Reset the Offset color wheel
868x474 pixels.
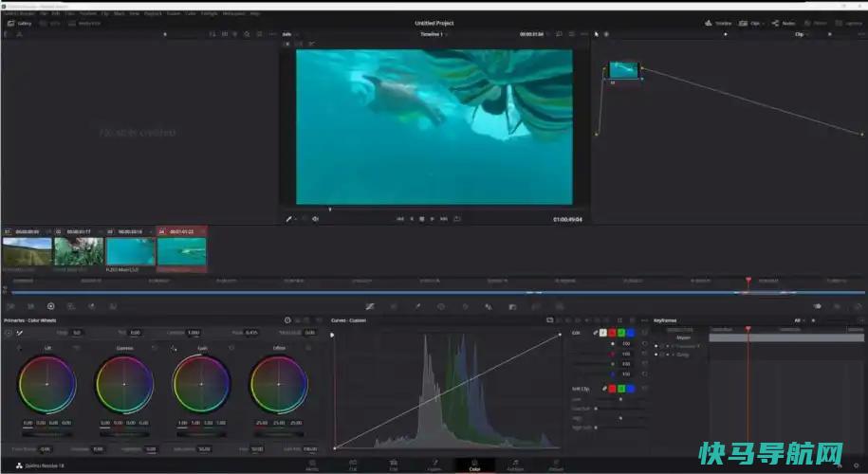point(308,348)
